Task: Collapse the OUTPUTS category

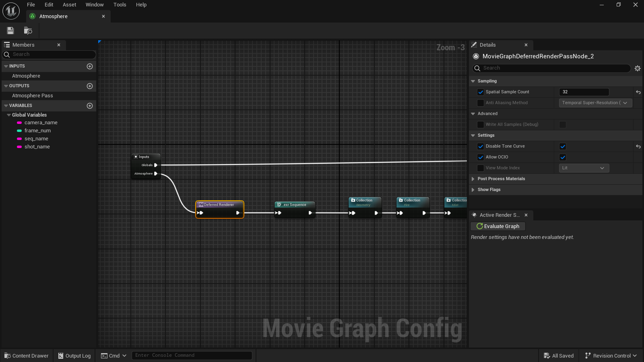Action: pyautogui.click(x=6, y=86)
